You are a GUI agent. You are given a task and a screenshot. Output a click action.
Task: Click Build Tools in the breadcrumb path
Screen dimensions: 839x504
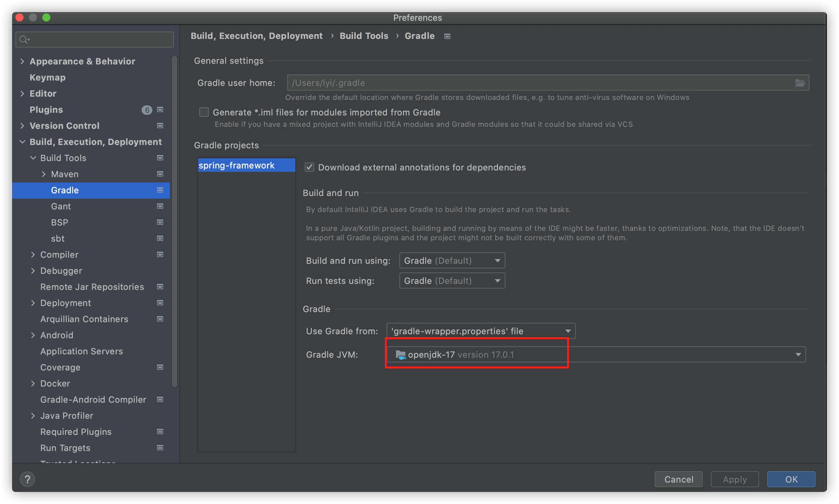point(363,36)
